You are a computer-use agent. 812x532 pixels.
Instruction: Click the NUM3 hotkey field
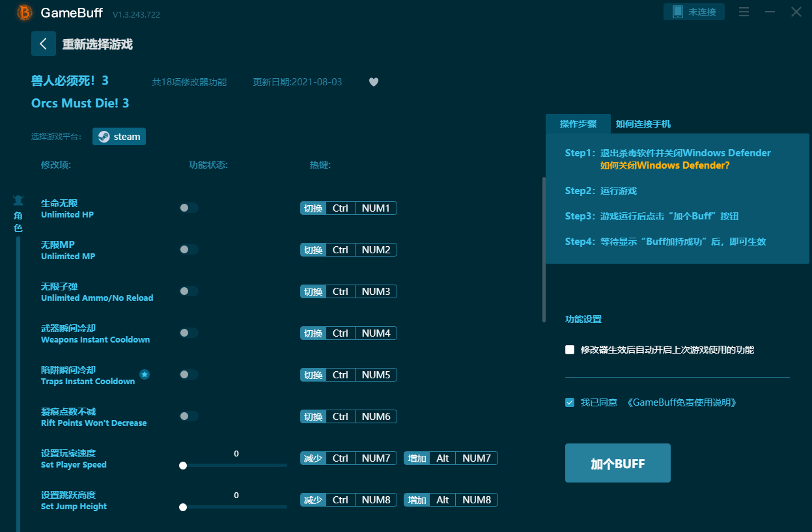click(x=376, y=292)
